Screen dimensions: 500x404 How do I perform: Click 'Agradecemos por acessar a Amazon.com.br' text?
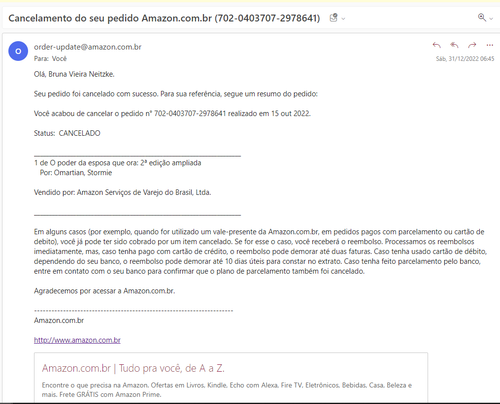(x=104, y=291)
